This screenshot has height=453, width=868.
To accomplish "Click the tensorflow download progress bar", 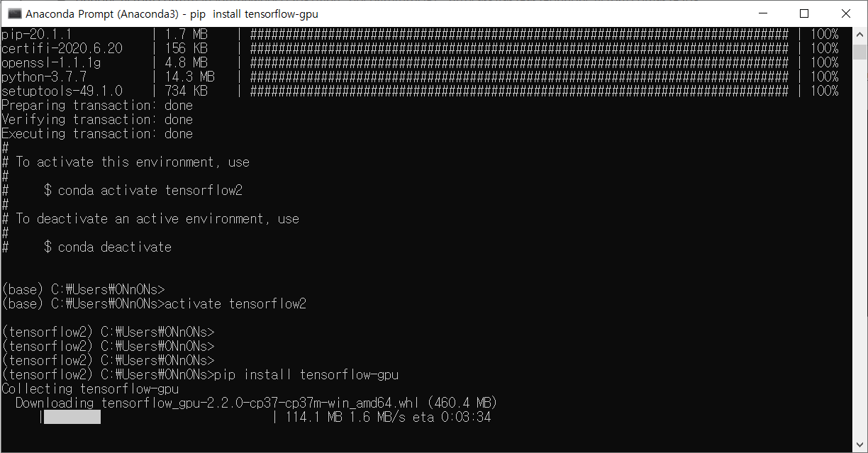I will point(158,418).
